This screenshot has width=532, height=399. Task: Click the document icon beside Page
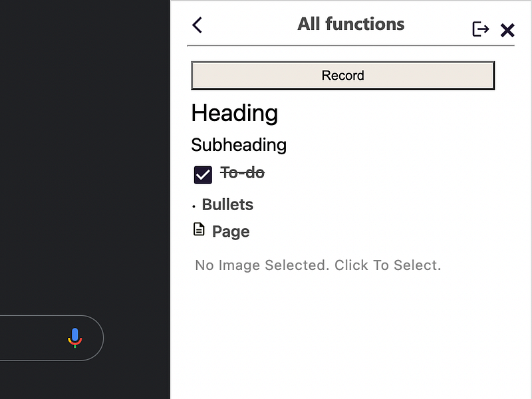[199, 230]
